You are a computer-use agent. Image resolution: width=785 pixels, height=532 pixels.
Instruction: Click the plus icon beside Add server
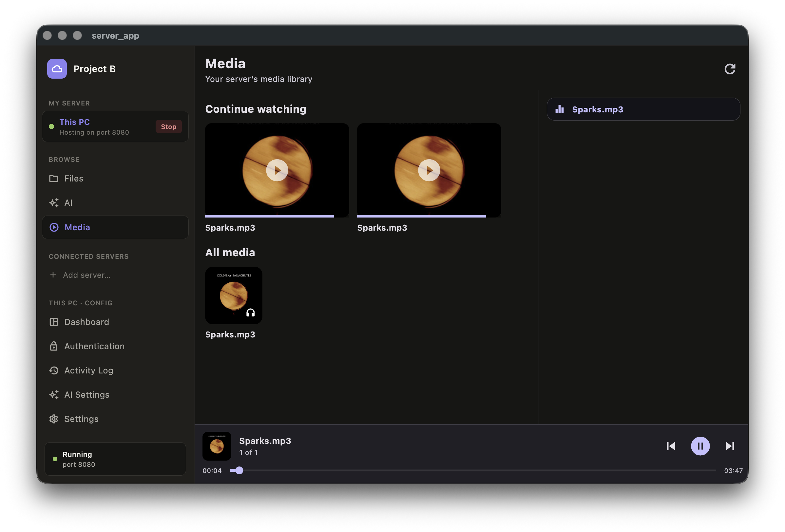tap(53, 275)
